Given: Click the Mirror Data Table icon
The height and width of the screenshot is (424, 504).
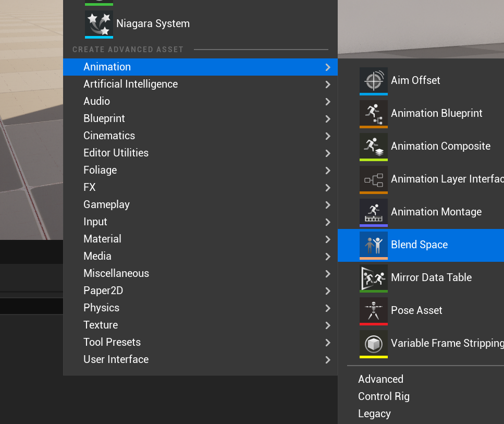Looking at the screenshot, I should tap(374, 278).
